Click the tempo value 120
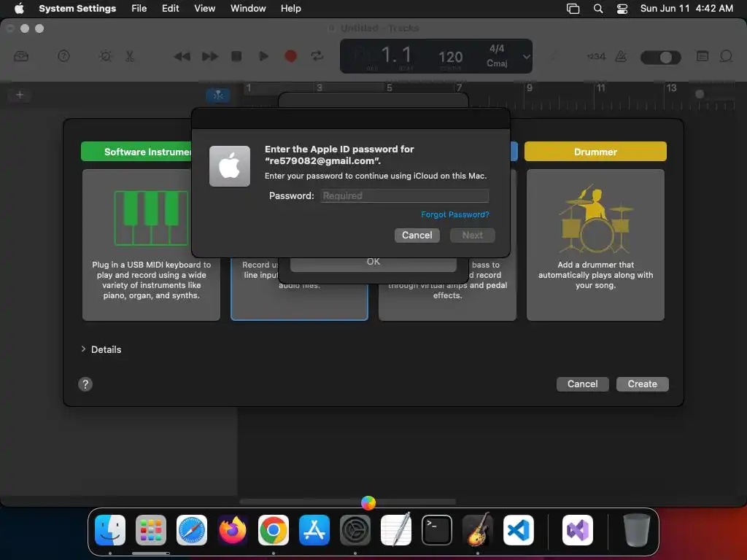The height and width of the screenshot is (560, 747). coord(450,57)
